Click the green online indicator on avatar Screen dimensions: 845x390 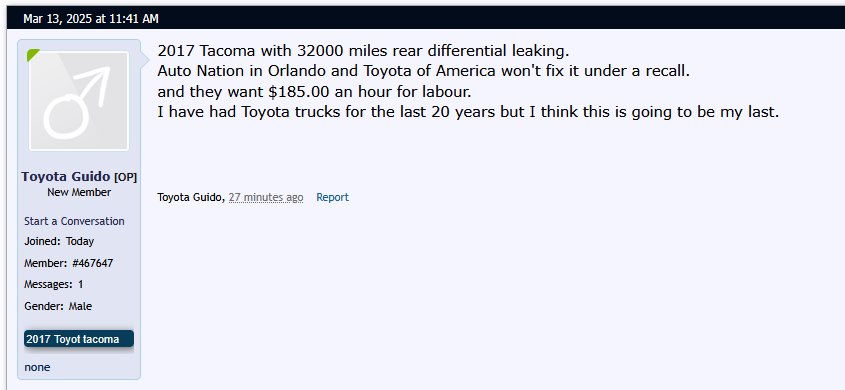pyautogui.click(x=33, y=54)
